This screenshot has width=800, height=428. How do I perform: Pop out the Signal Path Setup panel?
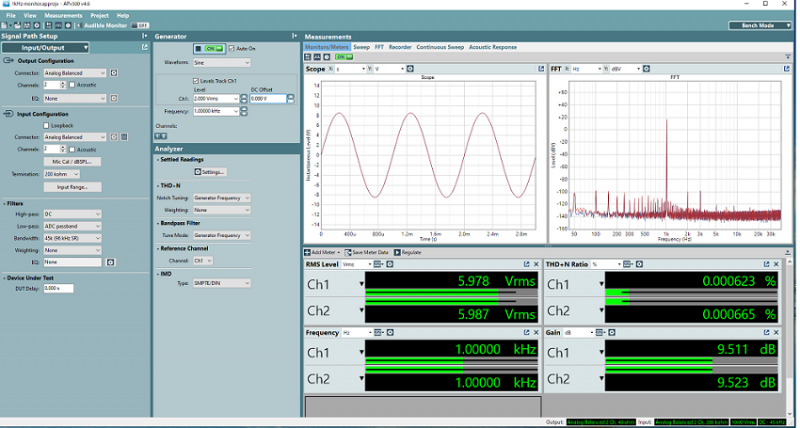coord(145,47)
